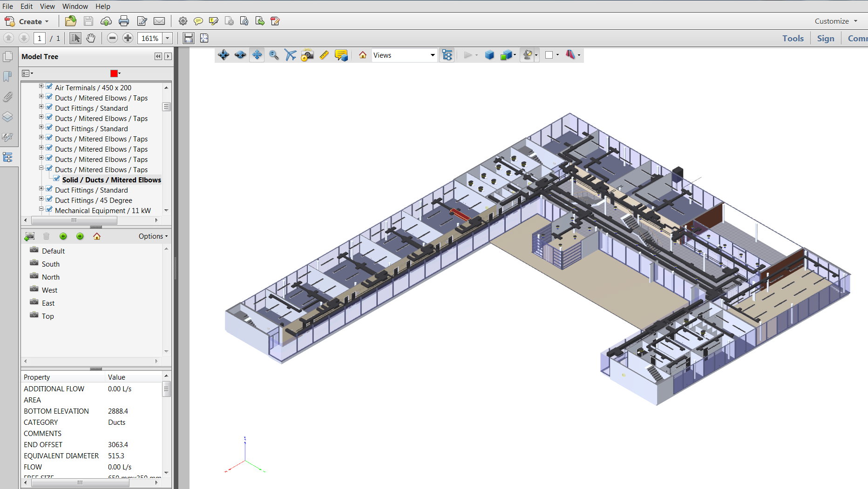The height and width of the screenshot is (489, 868).
Task: Select the Rotate tool in 3D toolbar
Action: [x=224, y=55]
